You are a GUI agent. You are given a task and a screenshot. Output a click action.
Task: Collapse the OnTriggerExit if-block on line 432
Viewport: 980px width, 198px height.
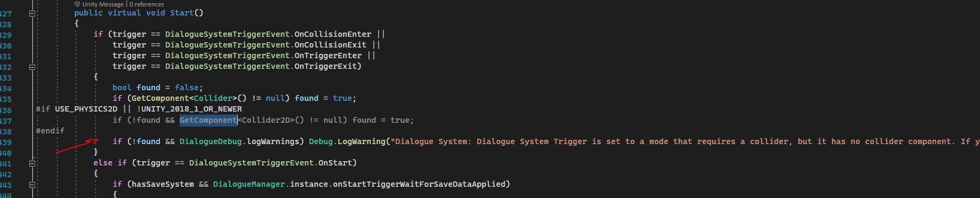32,67
